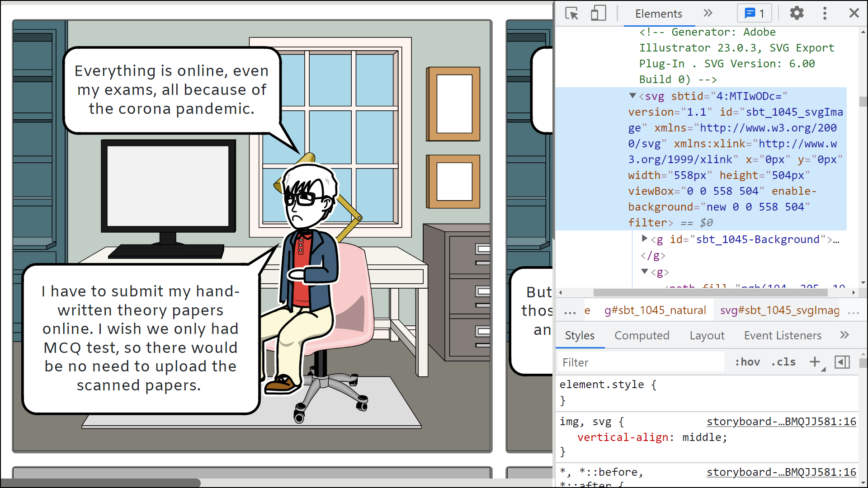The height and width of the screenshot is (488, 868).
Task: Close the DevTools panel
Action: click(854, 13)
